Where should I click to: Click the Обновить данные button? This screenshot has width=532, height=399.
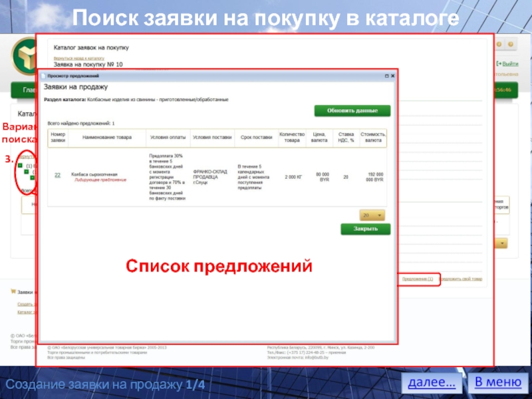[x=352, y=110]
